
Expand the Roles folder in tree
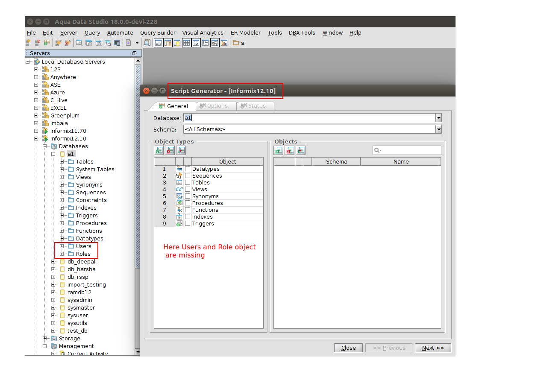click(62, 254)
